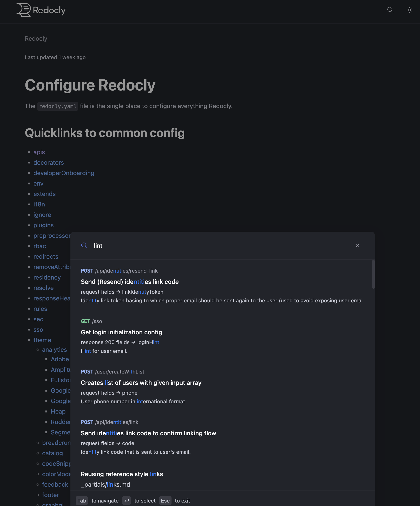420x506 pixels.
Task: Click the 'GET /sso' path text
Action: tap(91, 321)
